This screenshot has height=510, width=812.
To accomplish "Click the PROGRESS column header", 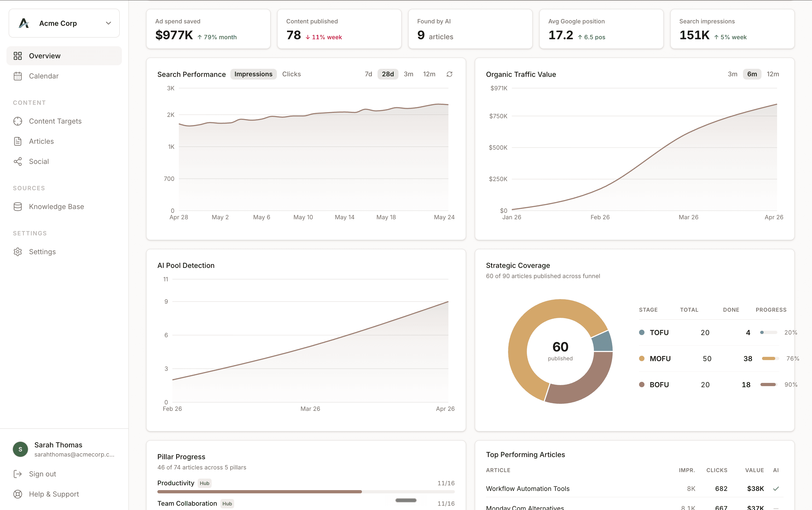I will pyautogui.click(x=771, y=310).
